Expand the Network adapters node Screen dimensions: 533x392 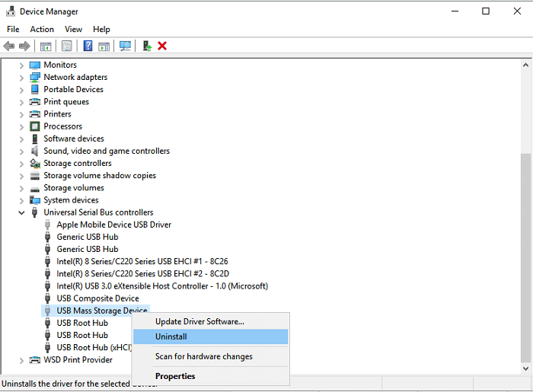21,78
